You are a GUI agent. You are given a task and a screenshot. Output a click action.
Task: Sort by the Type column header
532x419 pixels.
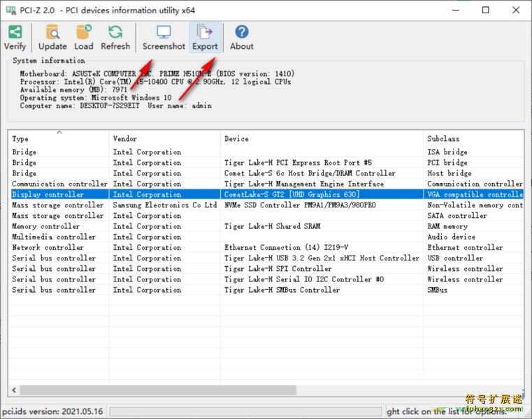tap(20, 139)
